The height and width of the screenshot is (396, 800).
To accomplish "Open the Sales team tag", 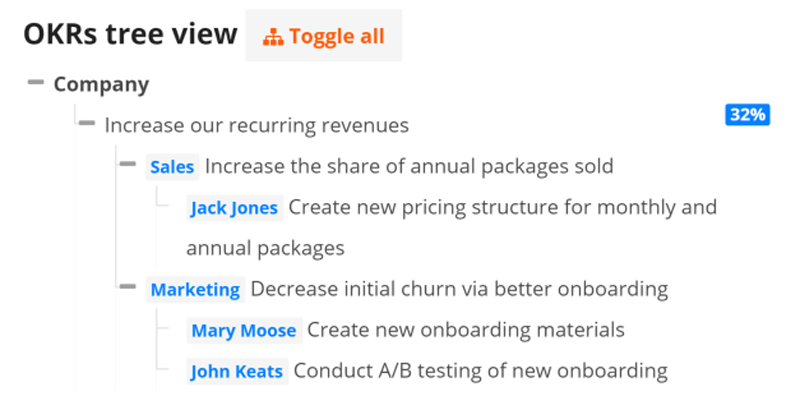I will pos(172,167).
